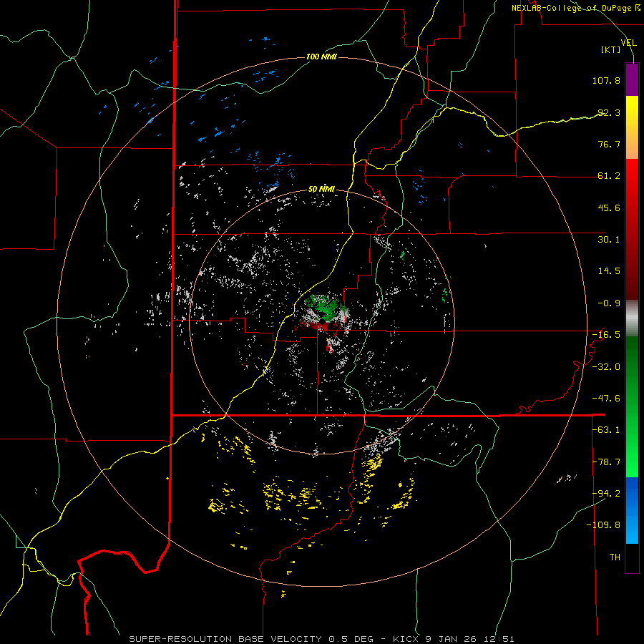Image resolution: width=644 pixels, height=644 pixels.
Task: Click the 107.8 velocity scale value
Action: (x=606, y=80)
